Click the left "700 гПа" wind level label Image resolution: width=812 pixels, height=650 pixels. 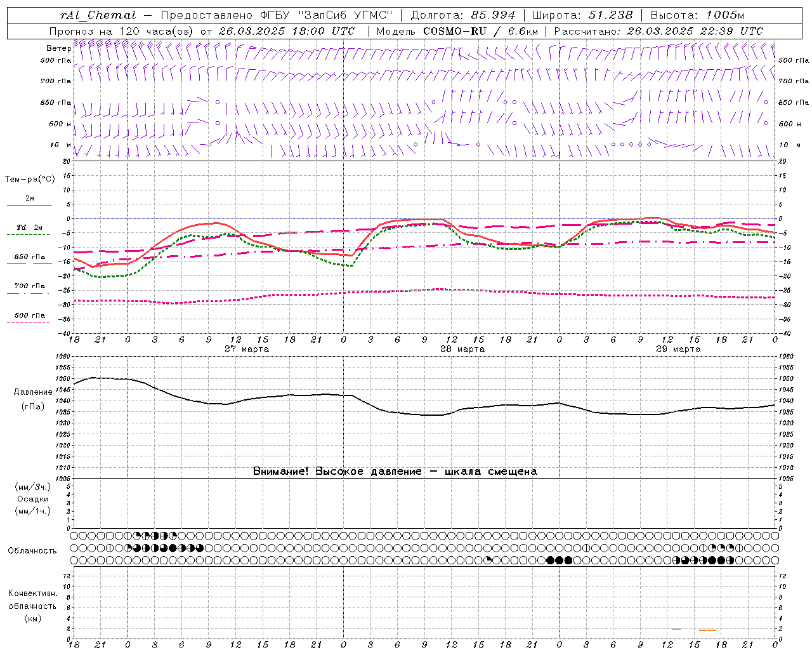(x=56, y=81)
